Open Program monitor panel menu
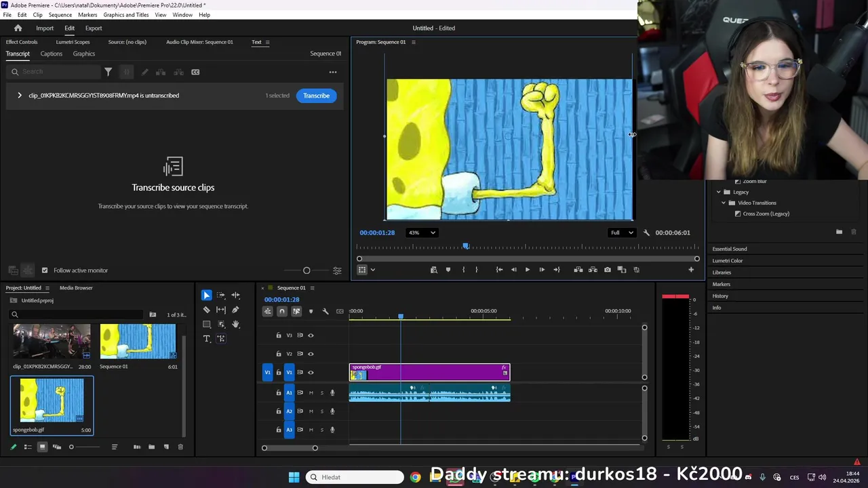 point(414,42)
